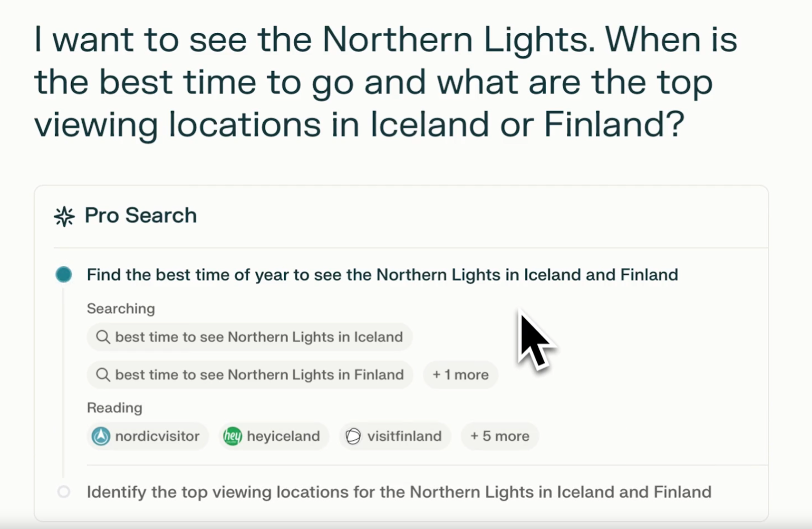Open the visitfinland source link
812x529 pixels.
[x=395, y=436]
